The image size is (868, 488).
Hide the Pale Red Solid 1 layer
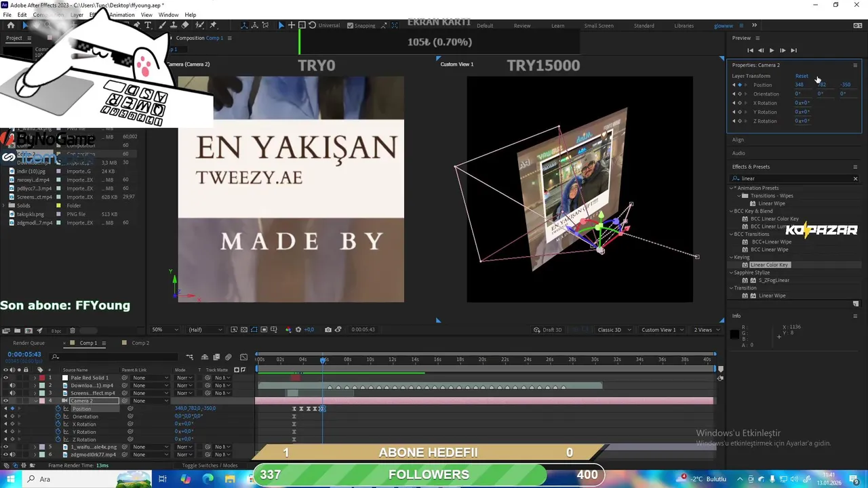click(x=5, y=378)
